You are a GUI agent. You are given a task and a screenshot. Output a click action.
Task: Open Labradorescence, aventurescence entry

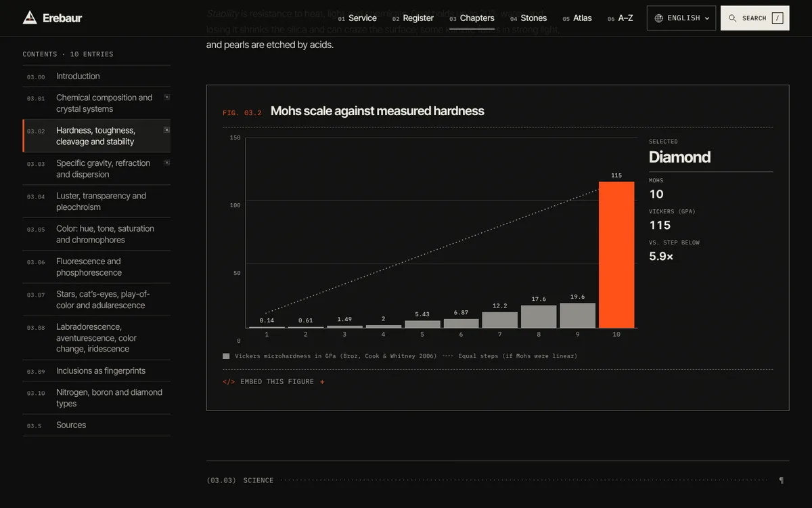[96, 338]
